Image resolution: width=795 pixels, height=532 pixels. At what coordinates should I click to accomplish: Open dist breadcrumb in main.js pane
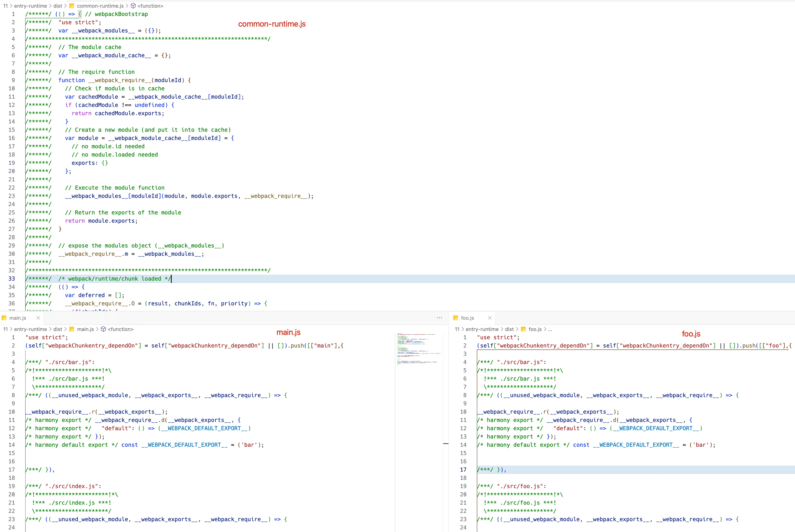[58, 329]
